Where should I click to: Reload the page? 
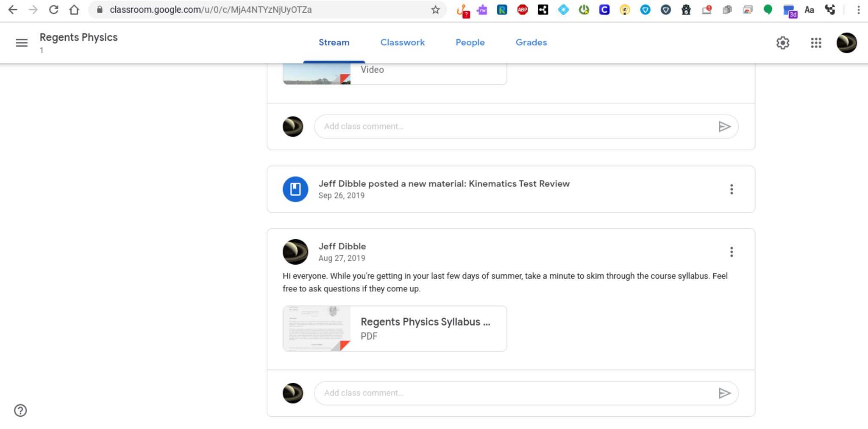(54, 10)
